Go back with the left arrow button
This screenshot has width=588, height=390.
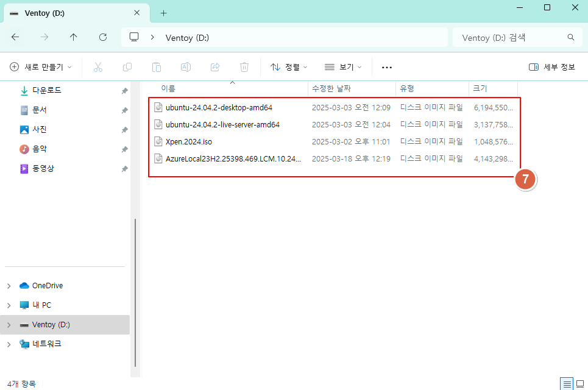pyautogui.click(x=15, y=37)
